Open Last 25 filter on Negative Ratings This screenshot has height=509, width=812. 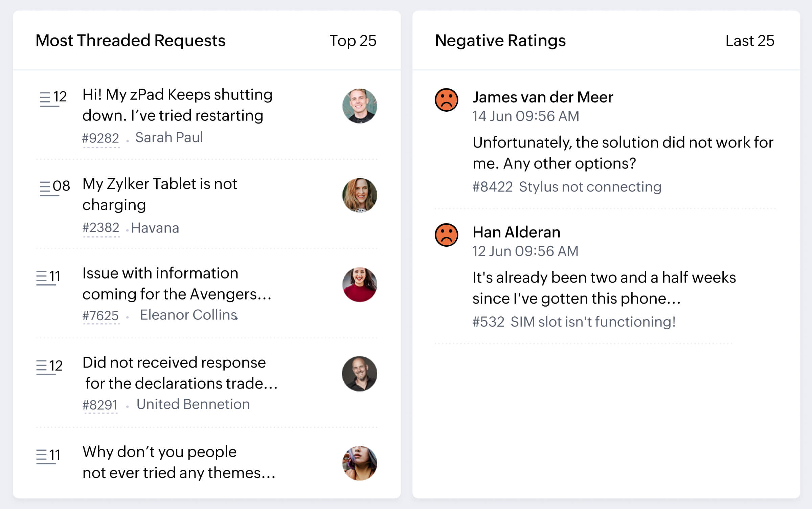(x=750, y=41)
